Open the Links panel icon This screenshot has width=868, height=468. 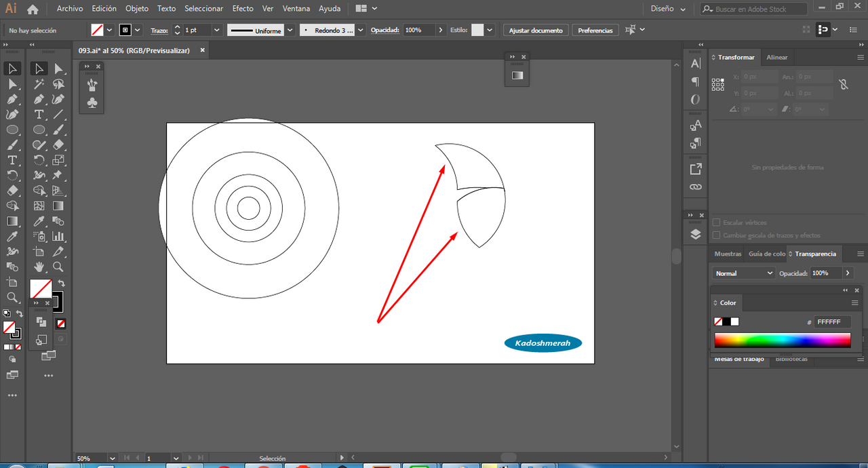(x=696, y=187)
